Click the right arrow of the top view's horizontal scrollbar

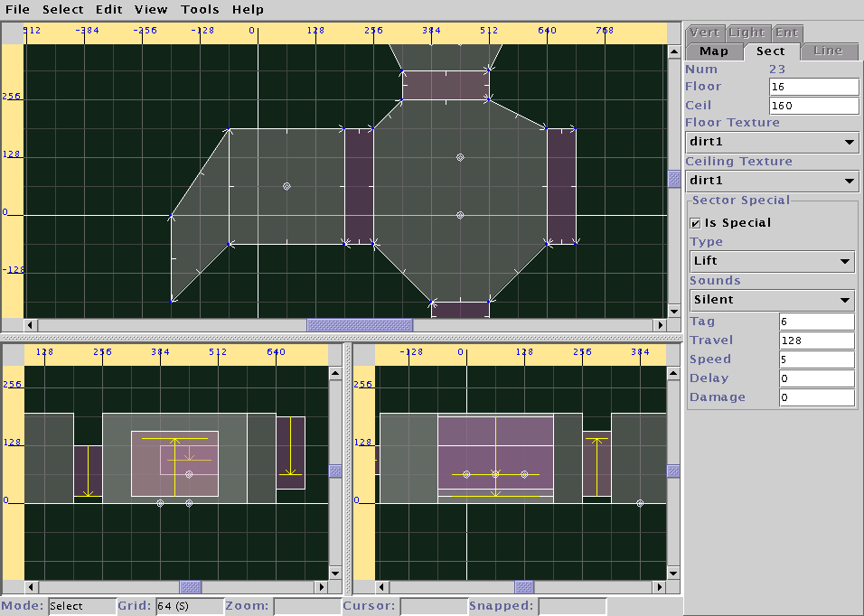tap(659, 325)
